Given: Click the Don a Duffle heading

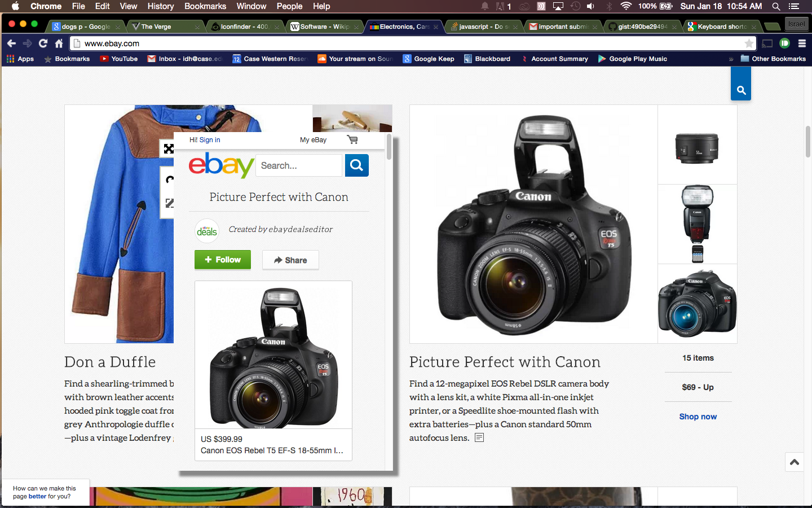Looking at the screenshot, I should (110, 362).
